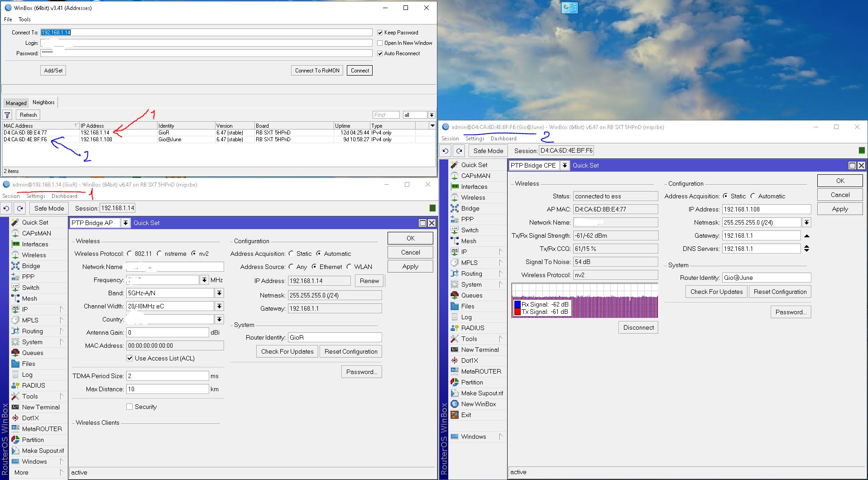Screen dimensions: 868x480
Task: Switch to the Managed tab
Action: tap(16, 103)
